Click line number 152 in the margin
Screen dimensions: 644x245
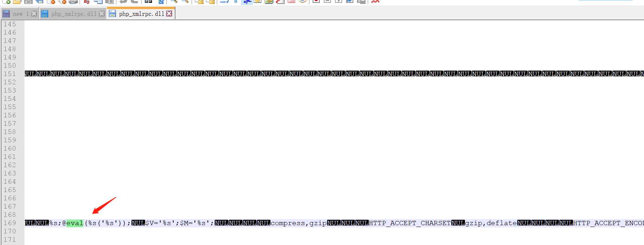tap(10, 82)
